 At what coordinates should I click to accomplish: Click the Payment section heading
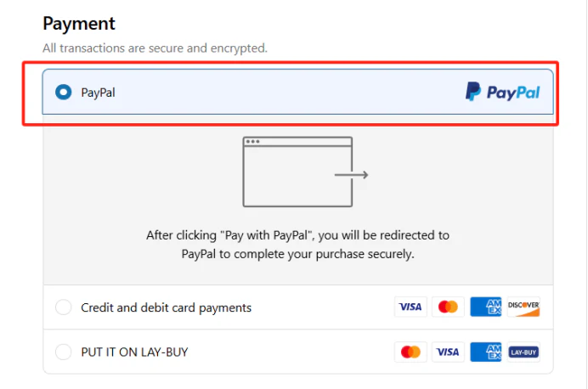click(79, 24)
